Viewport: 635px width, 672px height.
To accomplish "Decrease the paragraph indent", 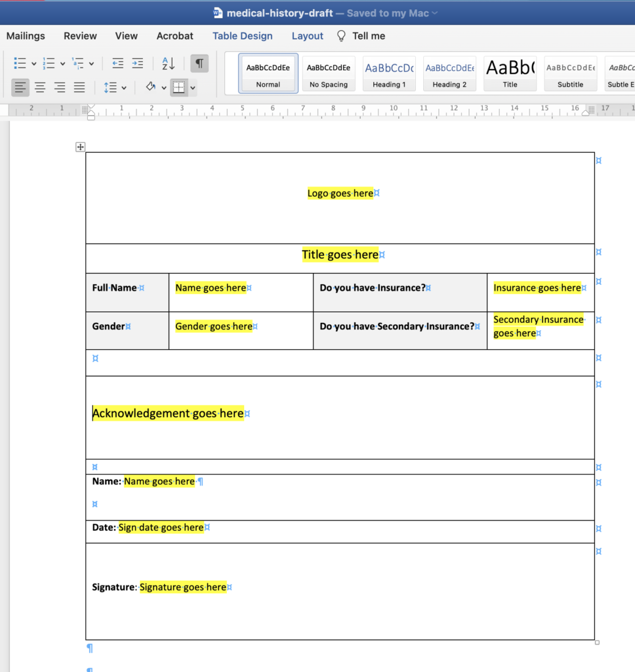I will (x=117, y=64).
